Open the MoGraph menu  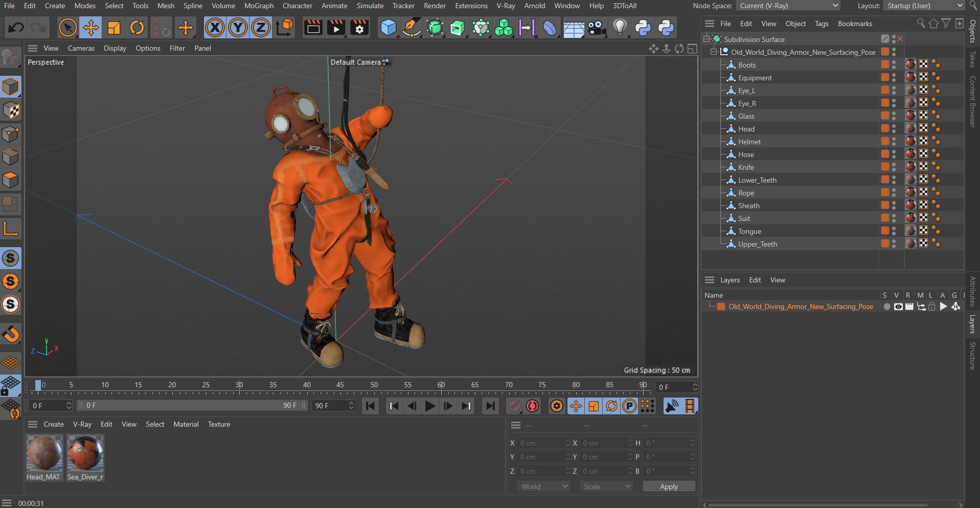259,6
